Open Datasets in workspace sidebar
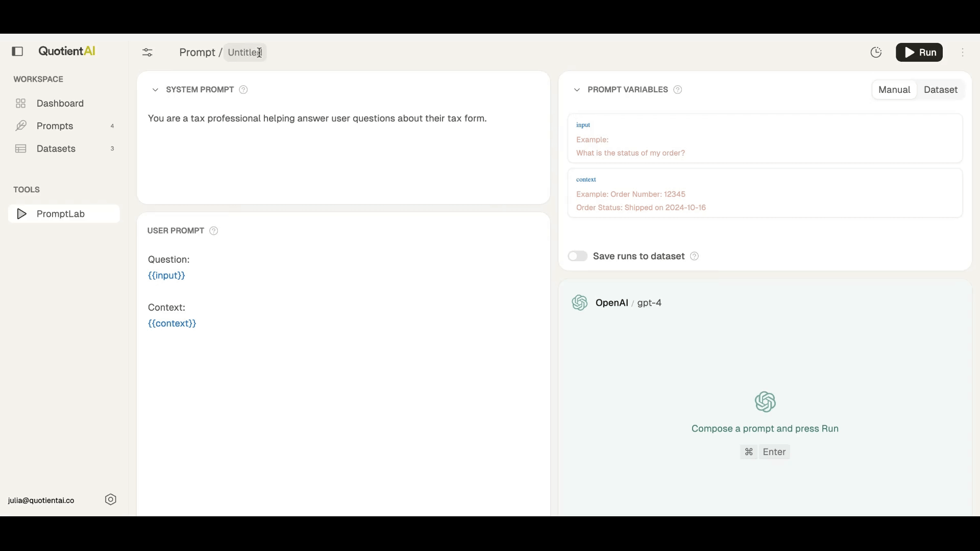Viewport: 980px width, 551px height. (x=64, y=149)
